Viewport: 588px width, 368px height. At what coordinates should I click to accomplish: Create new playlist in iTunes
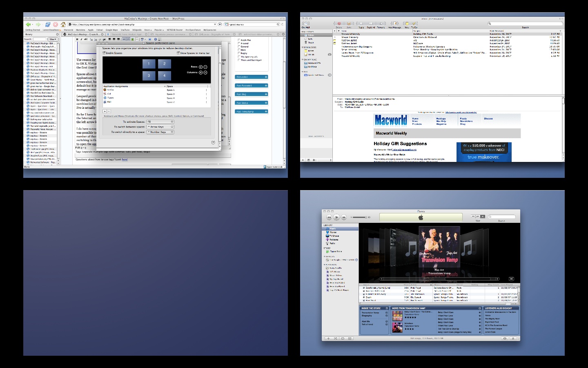pos(328,339)
